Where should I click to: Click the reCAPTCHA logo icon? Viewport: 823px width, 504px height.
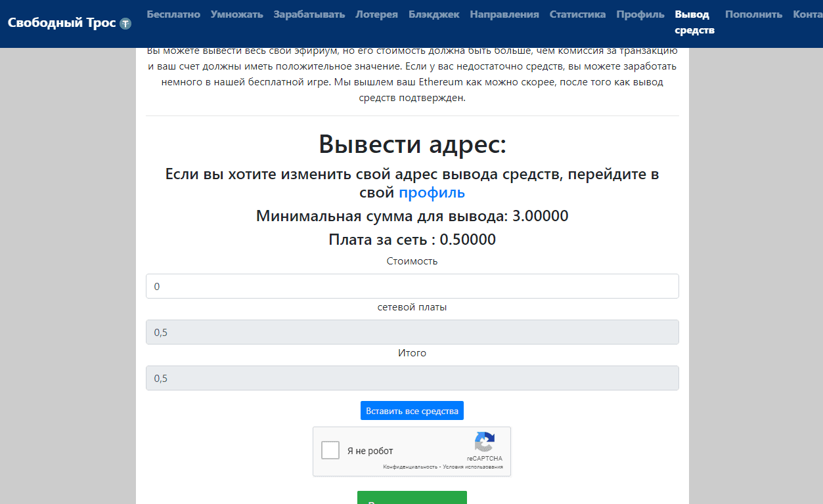pos(485,442)
